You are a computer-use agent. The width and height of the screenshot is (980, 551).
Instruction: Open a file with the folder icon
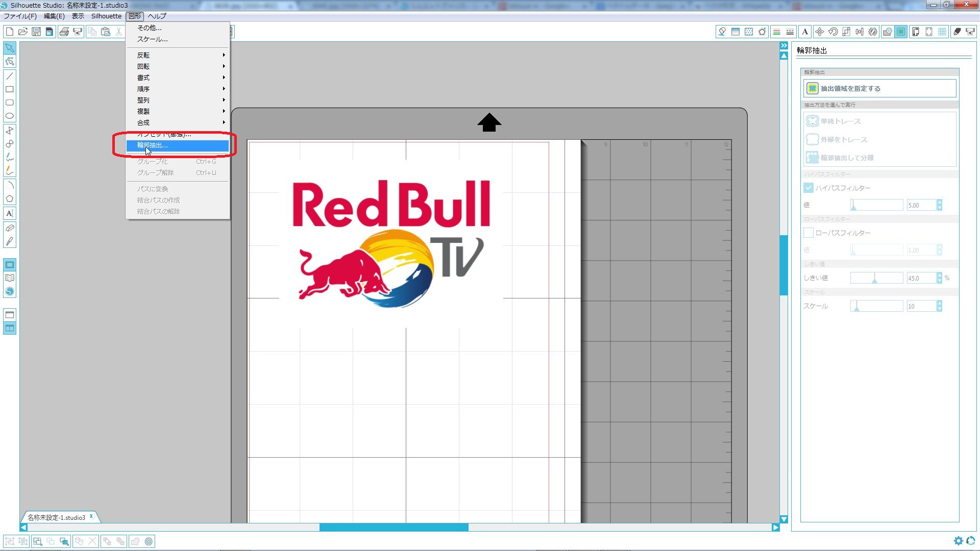(x=22, y=32)
